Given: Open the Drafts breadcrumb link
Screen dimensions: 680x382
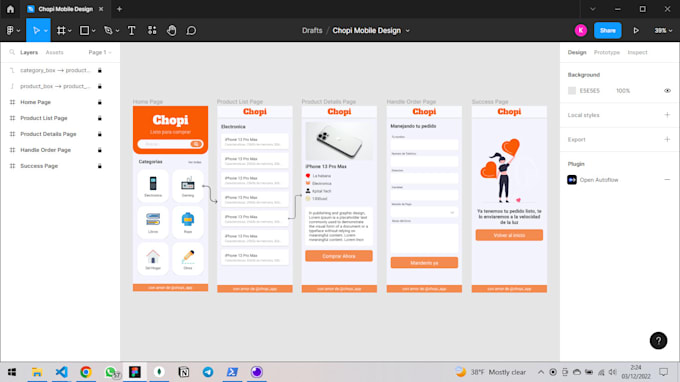Looking at the screenshot, I should point(312,30).
